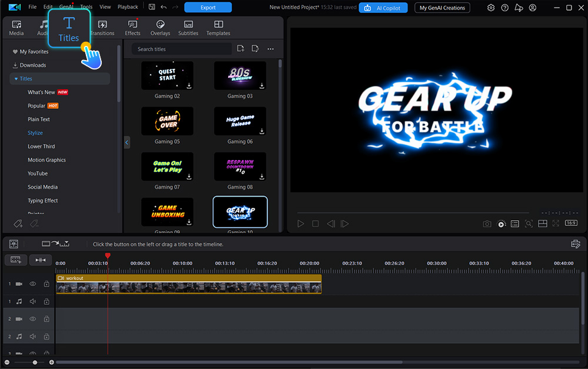Screen dimensions: 588x369
Task: Open the Effects panel
Action: (x=132, y=26)
